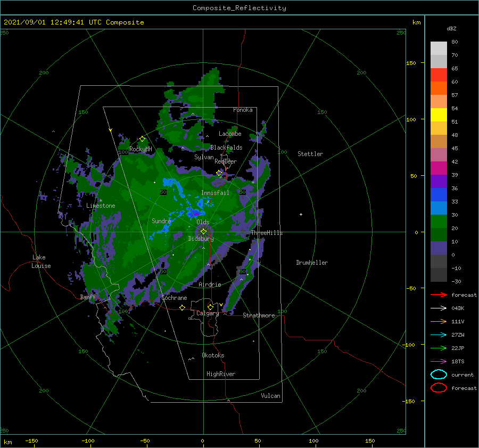479x448 pixels.
Task: Click the Didsbury city label
Action: click(x=201, y=239)
